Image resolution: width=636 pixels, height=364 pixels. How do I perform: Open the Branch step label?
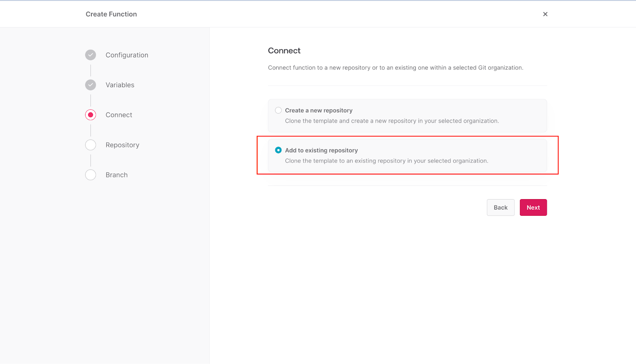click(x=116, y=175)
